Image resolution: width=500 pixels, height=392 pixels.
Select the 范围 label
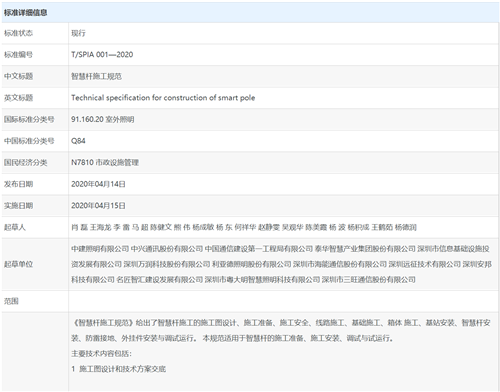point(11,301)
